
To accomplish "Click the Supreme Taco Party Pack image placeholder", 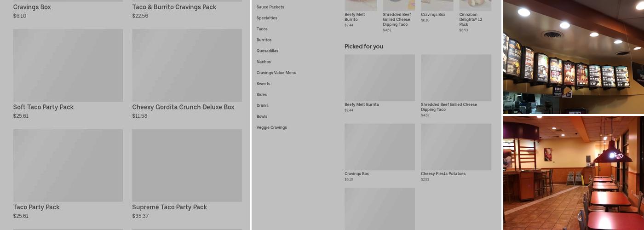I will [x=187, y=165].
